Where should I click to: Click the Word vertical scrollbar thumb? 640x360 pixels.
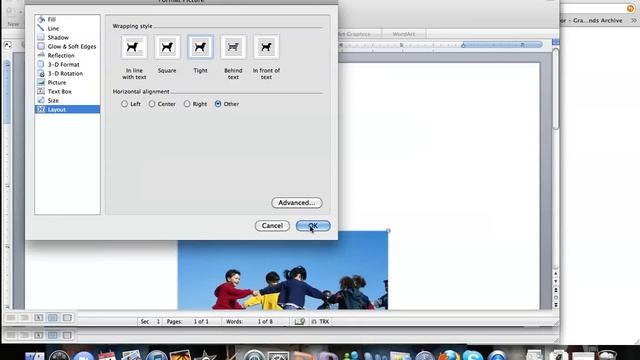pyautogui.click(x=556, y=90)
